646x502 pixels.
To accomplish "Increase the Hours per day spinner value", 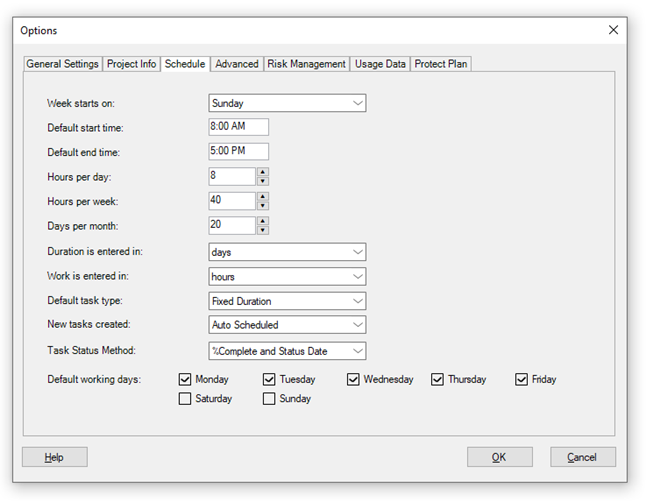I will tap(262, 172).
